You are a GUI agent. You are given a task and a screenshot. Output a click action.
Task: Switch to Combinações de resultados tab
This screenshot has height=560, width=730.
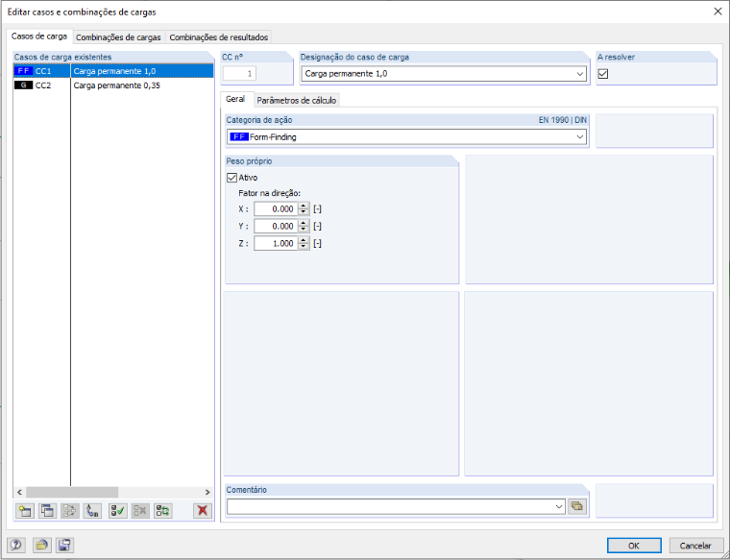point(219,37)
